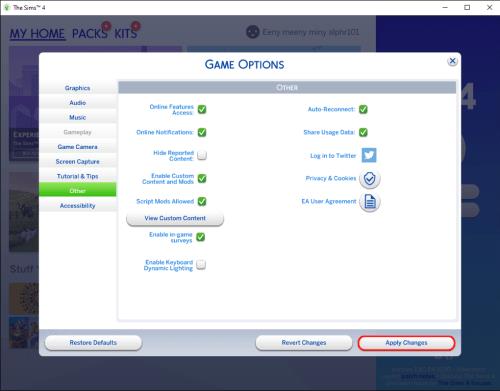Click the player avatar smiley icon

(x=253, y=32)
